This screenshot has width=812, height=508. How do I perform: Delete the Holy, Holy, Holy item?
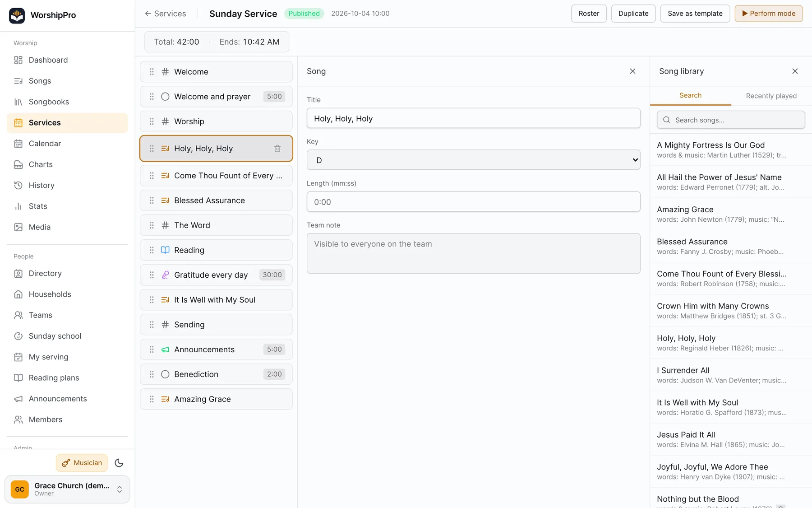(277, 149)
